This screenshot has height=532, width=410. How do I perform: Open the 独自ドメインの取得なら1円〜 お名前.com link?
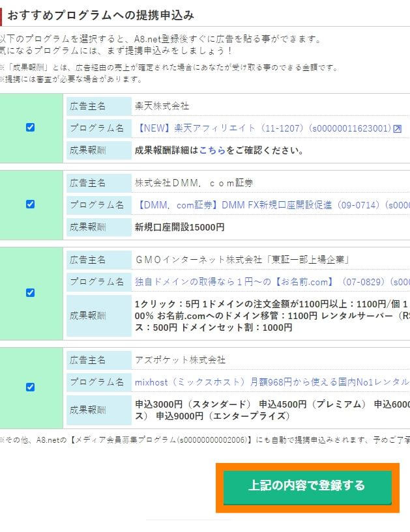(x=272, y=281)
